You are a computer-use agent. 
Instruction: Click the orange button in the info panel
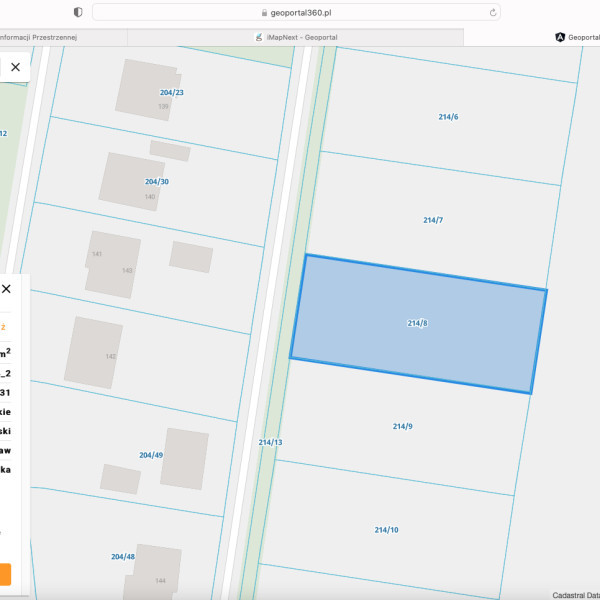click(x=5, y=574)
